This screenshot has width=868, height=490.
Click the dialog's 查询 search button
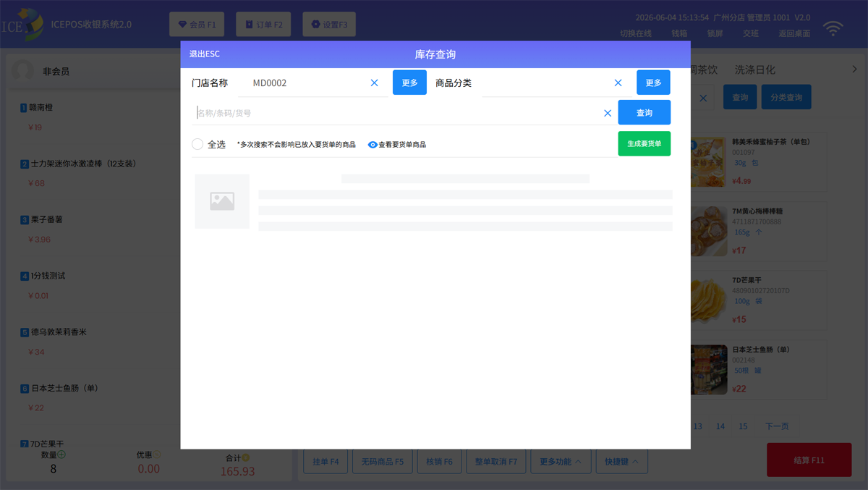click(644, 113)
